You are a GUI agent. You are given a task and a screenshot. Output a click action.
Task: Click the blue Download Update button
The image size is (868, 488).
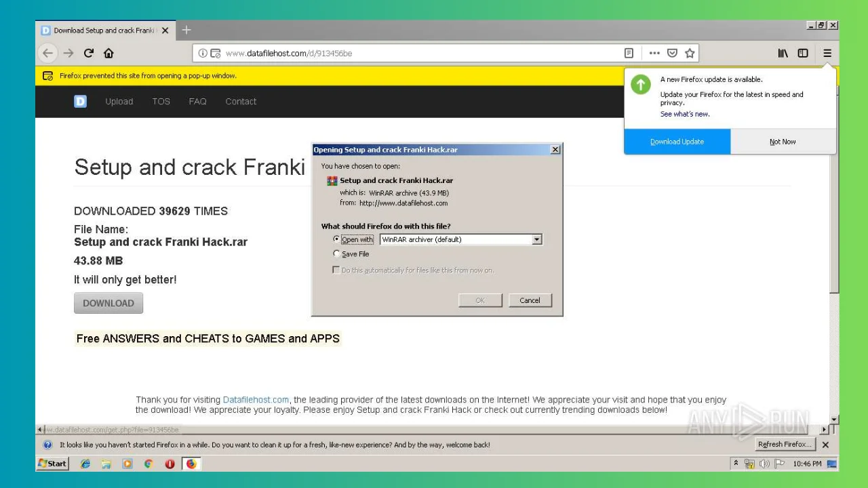(677, 142)
